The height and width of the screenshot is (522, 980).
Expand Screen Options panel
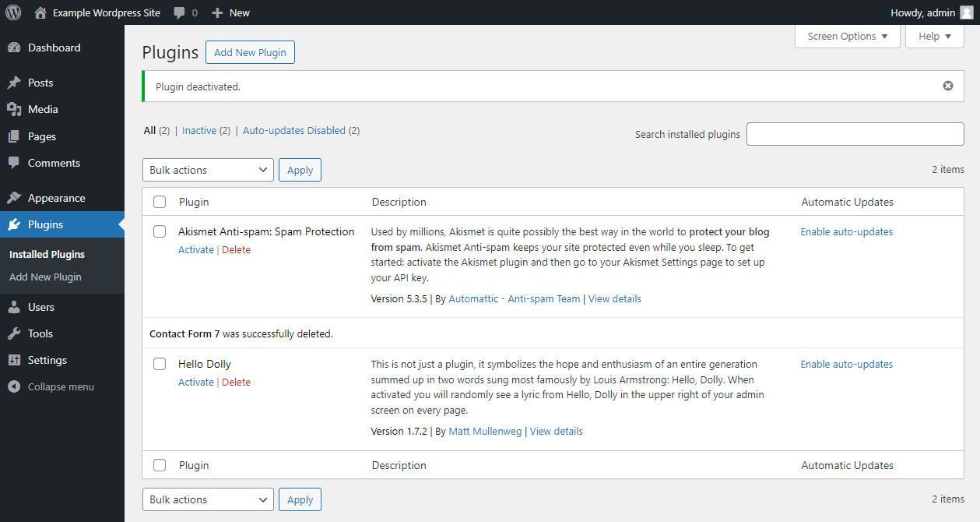[848, 37]
